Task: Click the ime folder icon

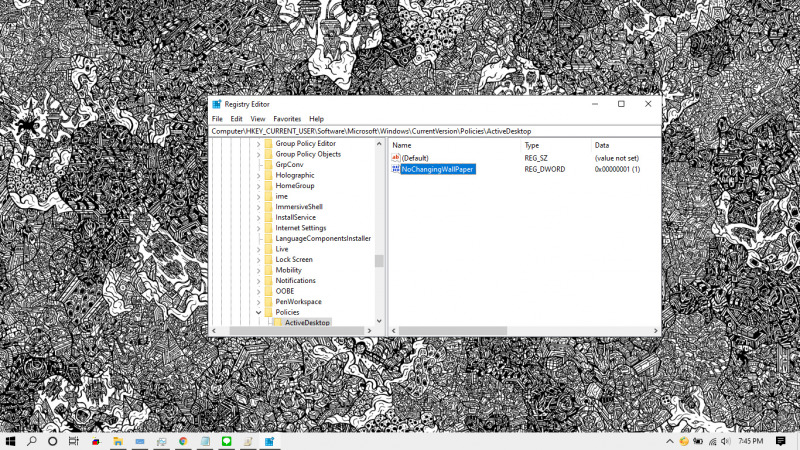Action: pos(268,196)
